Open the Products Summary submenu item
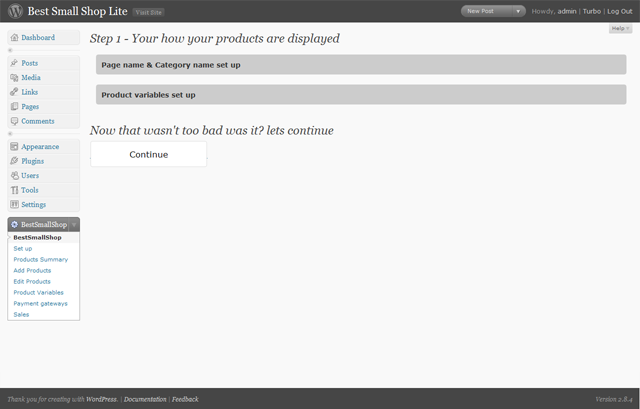The height and width of the screenshot is (409, 640). coord(40,260)
